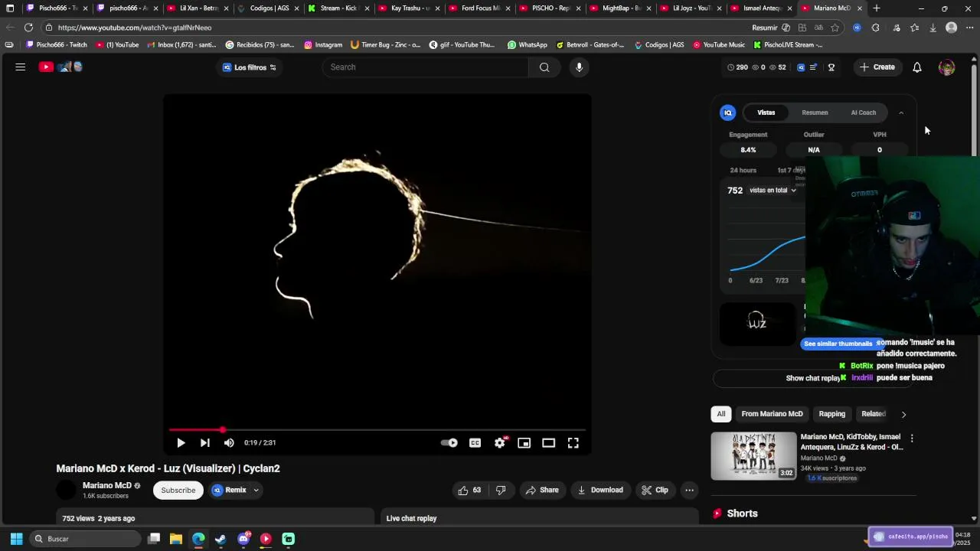Select the 24 hours range option
Viewport: 980px width, 551px height.
(743, 170)
